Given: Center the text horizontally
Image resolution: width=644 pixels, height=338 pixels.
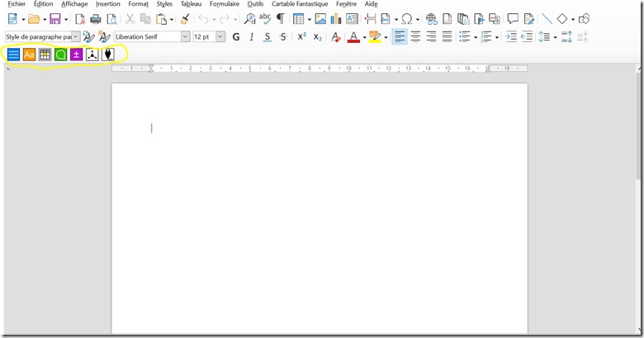Looking at the screenshot, I should click(x=415, y=37).
